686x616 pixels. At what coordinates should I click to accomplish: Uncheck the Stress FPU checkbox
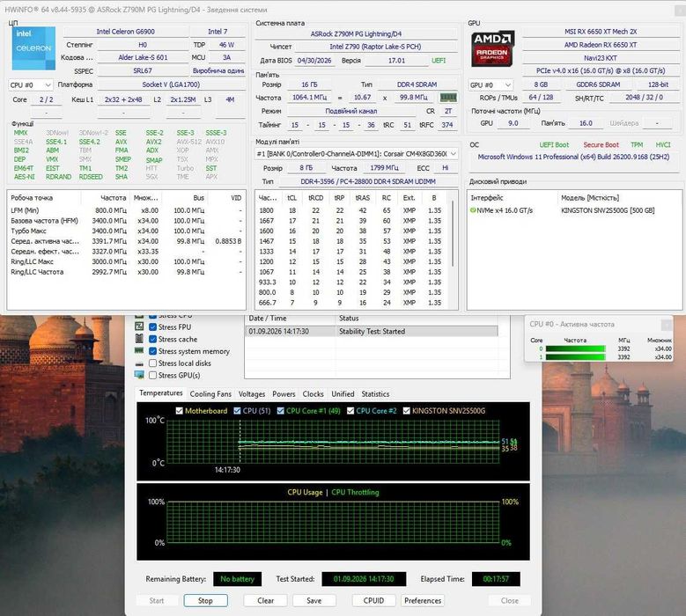(152, 326)
